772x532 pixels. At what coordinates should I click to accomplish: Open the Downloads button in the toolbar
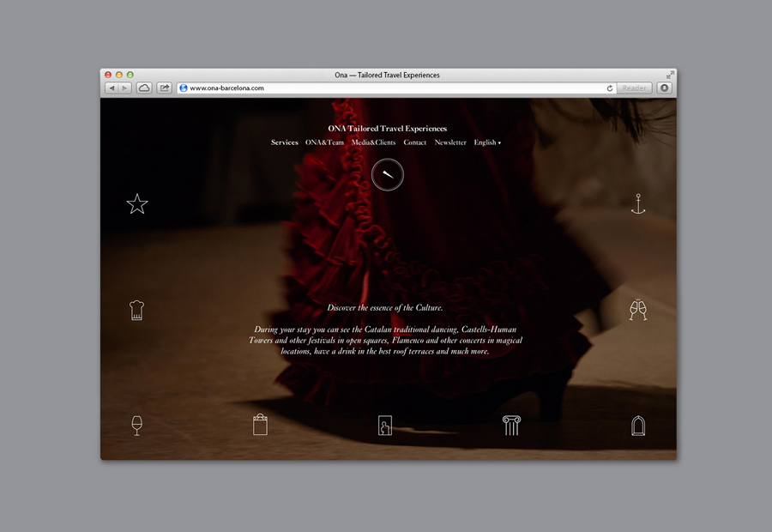tap(664, 88)
